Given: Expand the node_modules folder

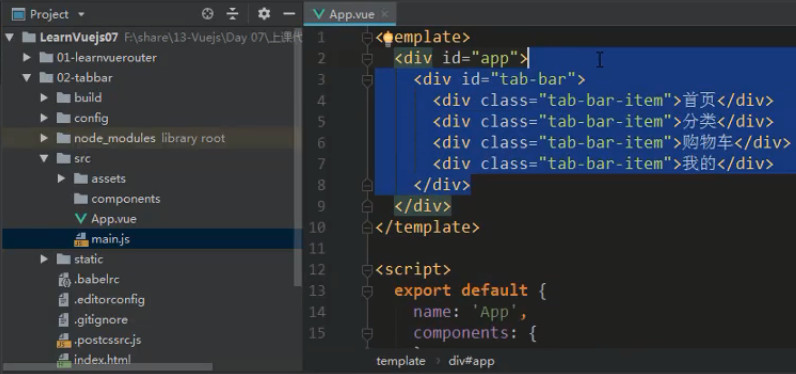Looking at the screenshot, I should tap(44, 138).
